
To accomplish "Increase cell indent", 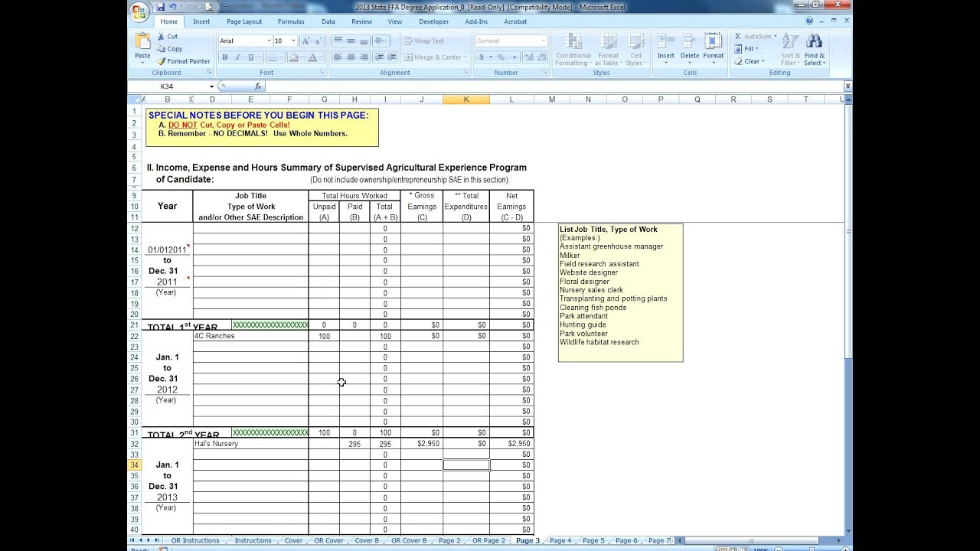I will [x=393, y=57].
